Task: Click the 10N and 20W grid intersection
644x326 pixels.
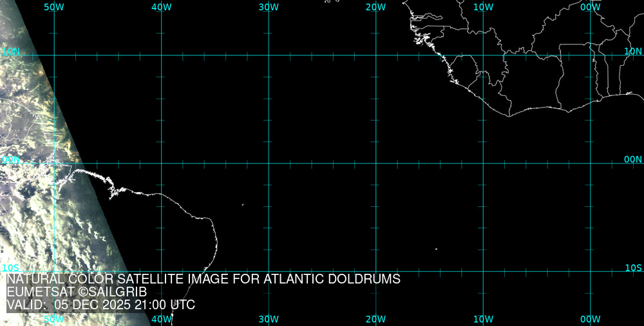Action: (375, 55)
